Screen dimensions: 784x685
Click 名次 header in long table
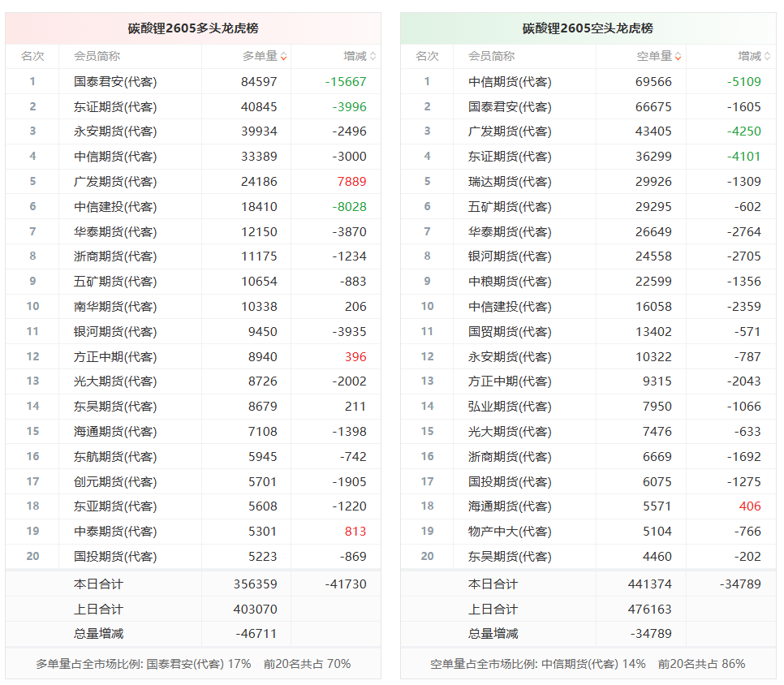coord(32,56)
